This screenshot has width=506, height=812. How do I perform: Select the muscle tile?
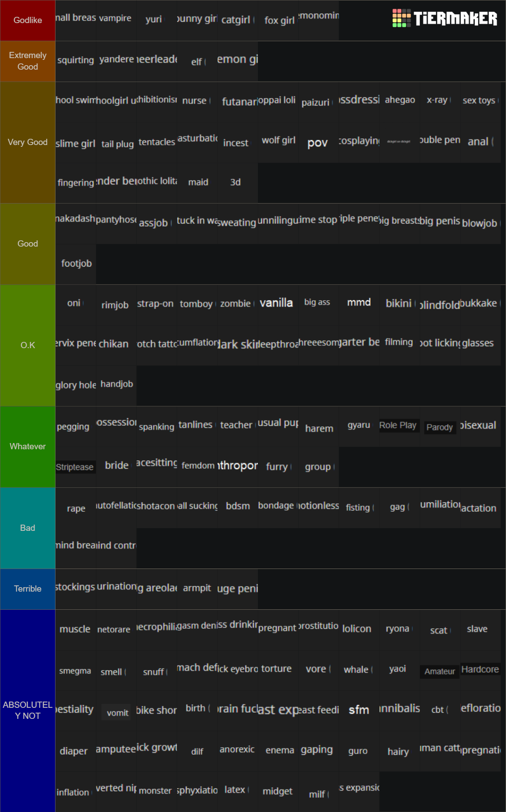(x=75, y=630)
